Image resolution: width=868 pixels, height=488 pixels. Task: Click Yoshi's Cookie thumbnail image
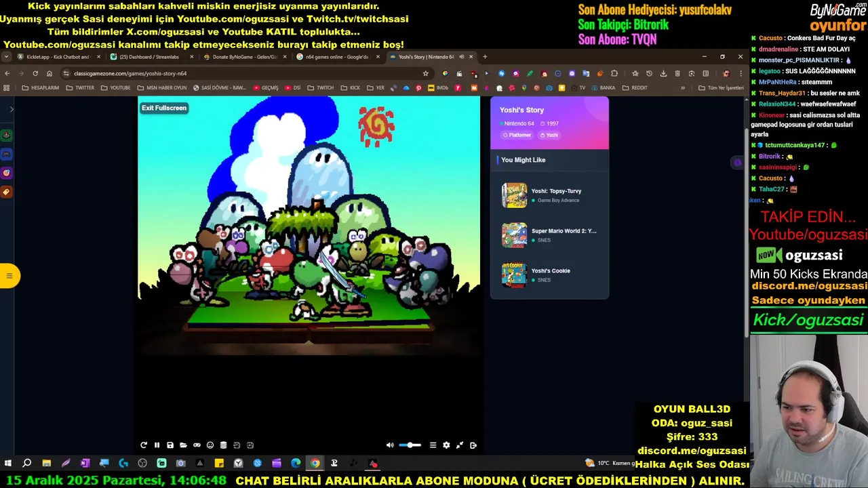click(x=514, y=275)
